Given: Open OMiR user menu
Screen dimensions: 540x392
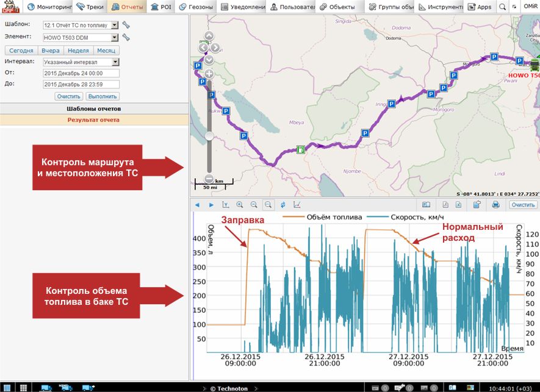Looking at the screenshot, I should [530, 7].
